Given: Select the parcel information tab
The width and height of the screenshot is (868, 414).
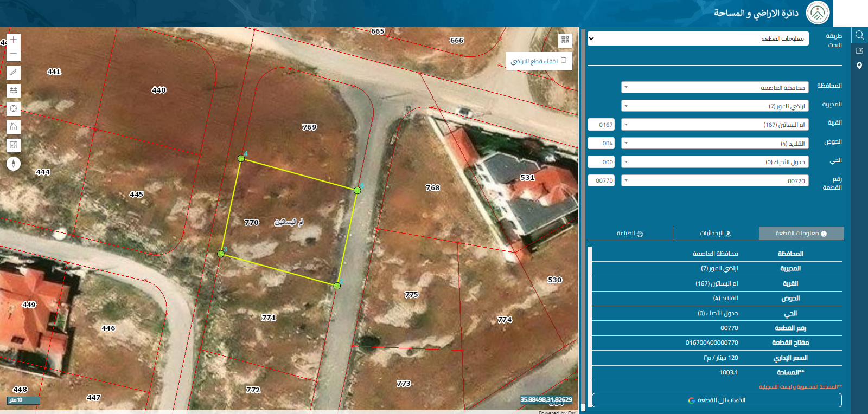Looking at the screenshot, I should click(x=801, y=233).
